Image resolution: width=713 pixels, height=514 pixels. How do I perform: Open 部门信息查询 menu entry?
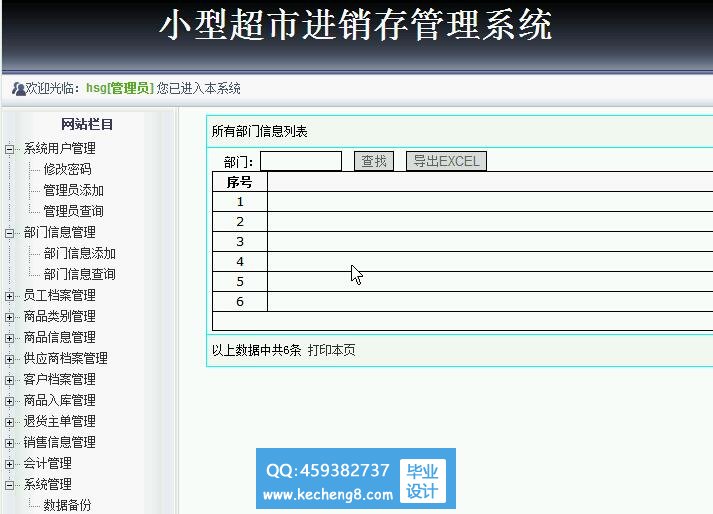(x=80, y=274)
